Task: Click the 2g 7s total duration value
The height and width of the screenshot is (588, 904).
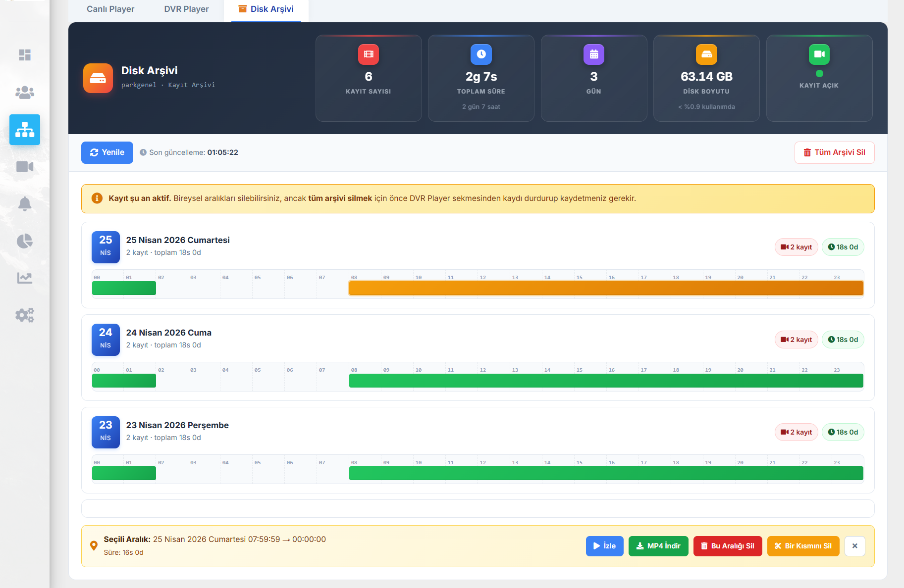Action: pyautogui.click(x=481, y=77)
